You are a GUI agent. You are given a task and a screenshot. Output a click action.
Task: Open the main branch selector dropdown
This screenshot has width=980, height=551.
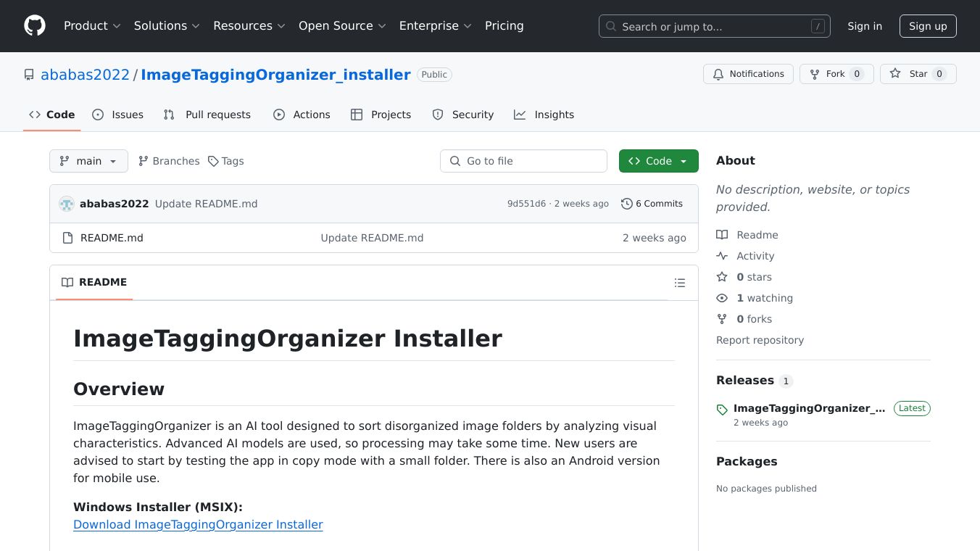point(88,161)
